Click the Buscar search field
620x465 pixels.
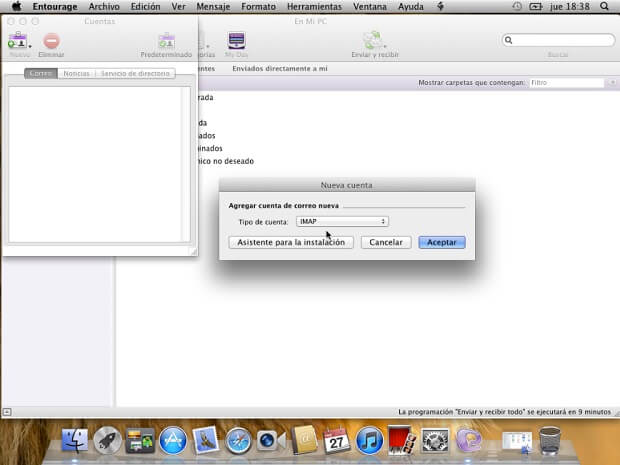[558, 40]
